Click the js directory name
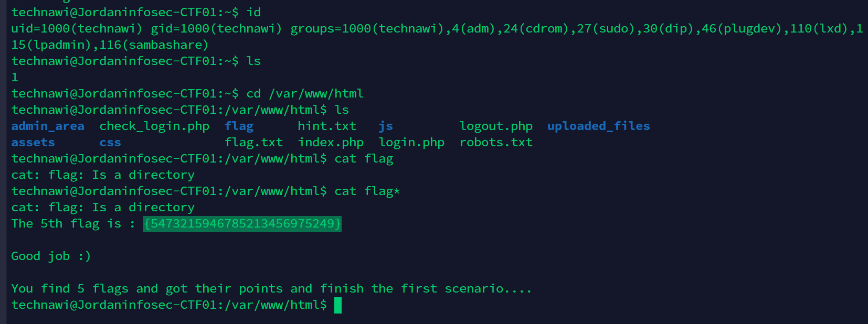 click(x=386, y=126)
